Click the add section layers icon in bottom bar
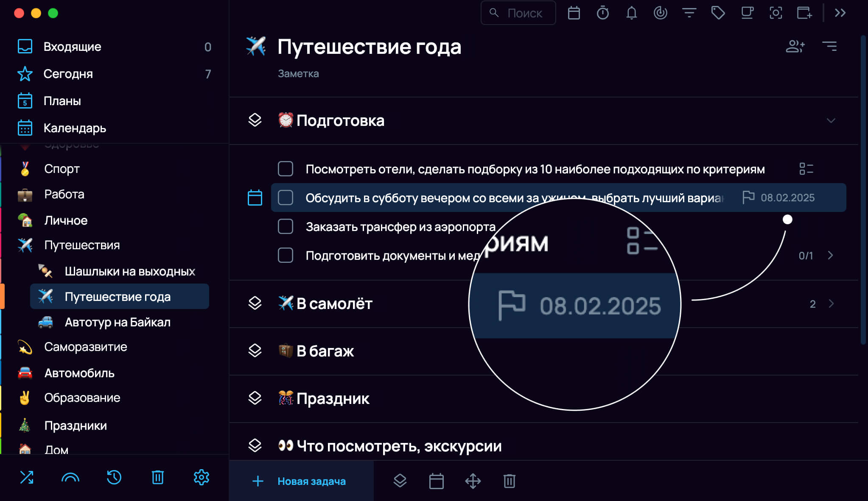The width and height of the screenshot is (868, 501). pyautogui.click(x=400, y=481)
